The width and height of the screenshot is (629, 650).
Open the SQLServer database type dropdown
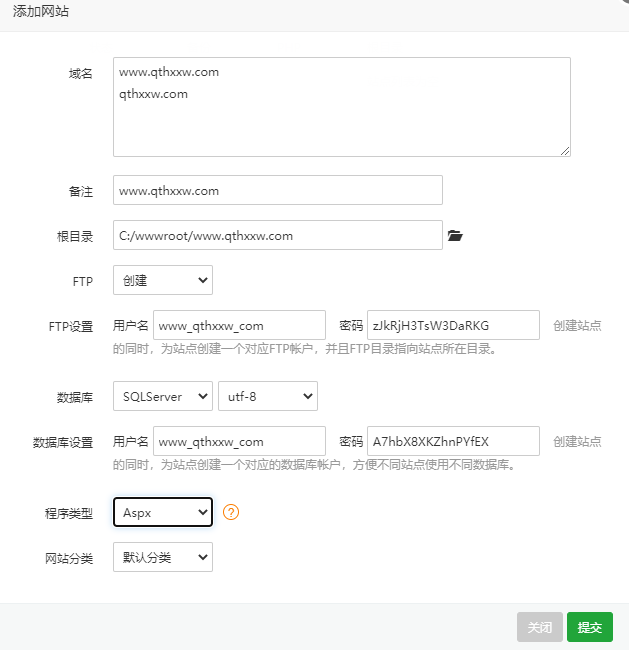(x=162, y=396)
